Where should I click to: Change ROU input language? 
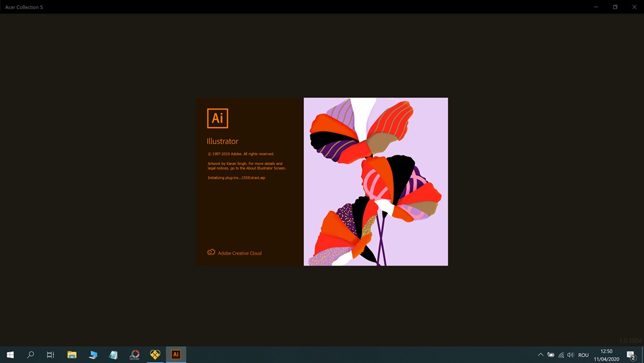[x=583, y=355]
